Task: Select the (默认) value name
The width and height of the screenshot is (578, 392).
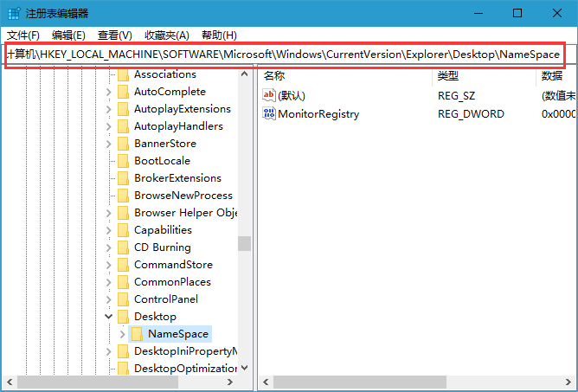Action: (292, 96)
